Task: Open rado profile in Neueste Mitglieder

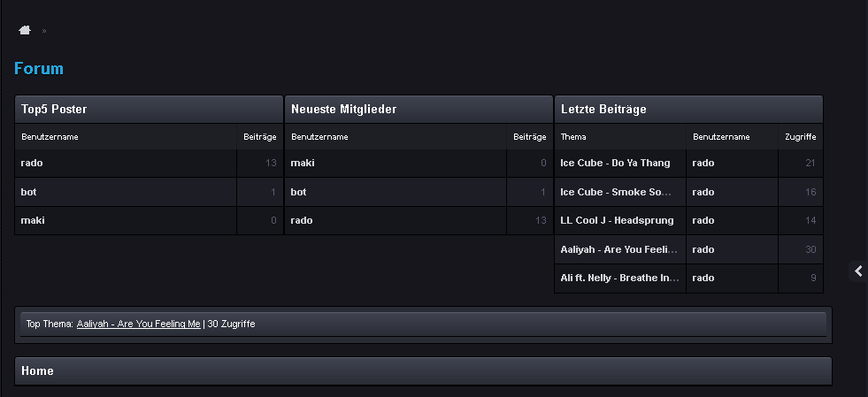Action: point(301,220)
